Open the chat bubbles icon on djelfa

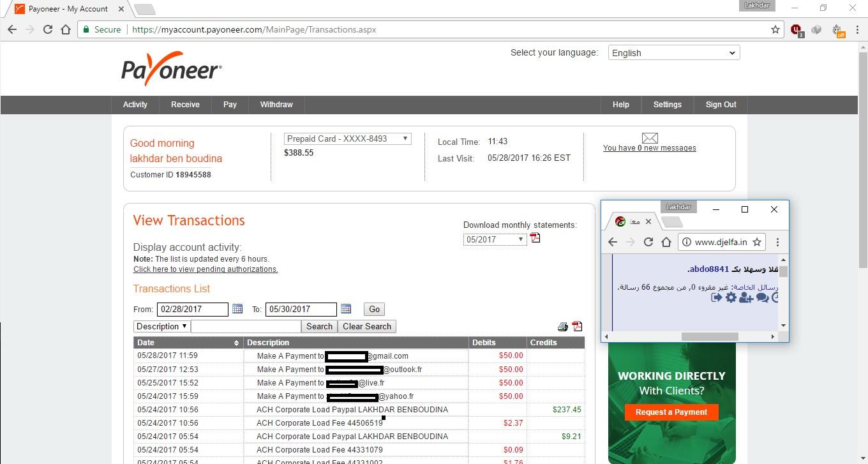click(x=763, y=297)
